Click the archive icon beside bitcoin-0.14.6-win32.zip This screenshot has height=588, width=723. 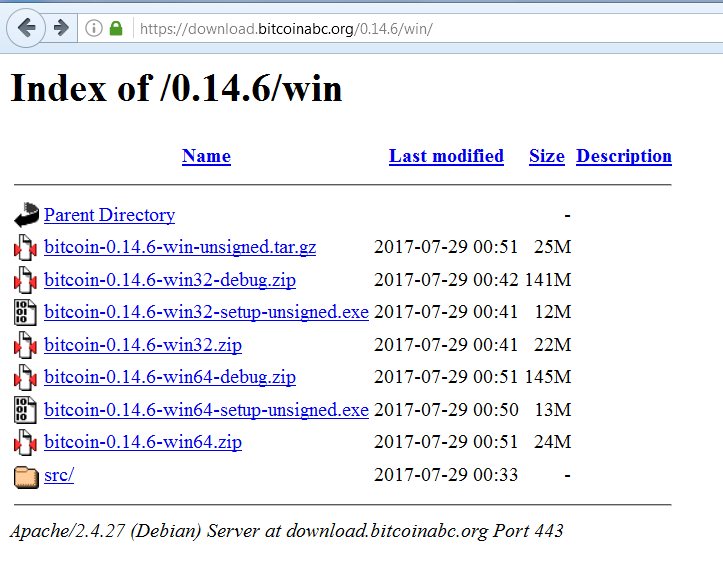pos(25,345)
